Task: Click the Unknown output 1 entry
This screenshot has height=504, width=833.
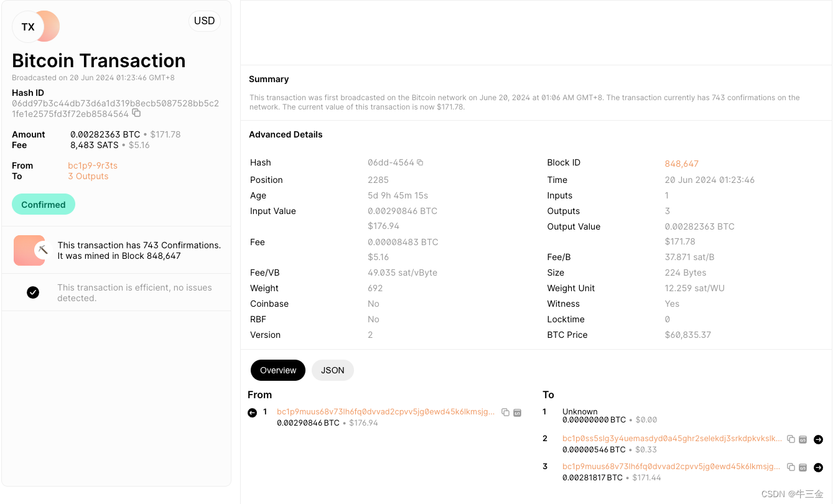Action: pos(580,411)
